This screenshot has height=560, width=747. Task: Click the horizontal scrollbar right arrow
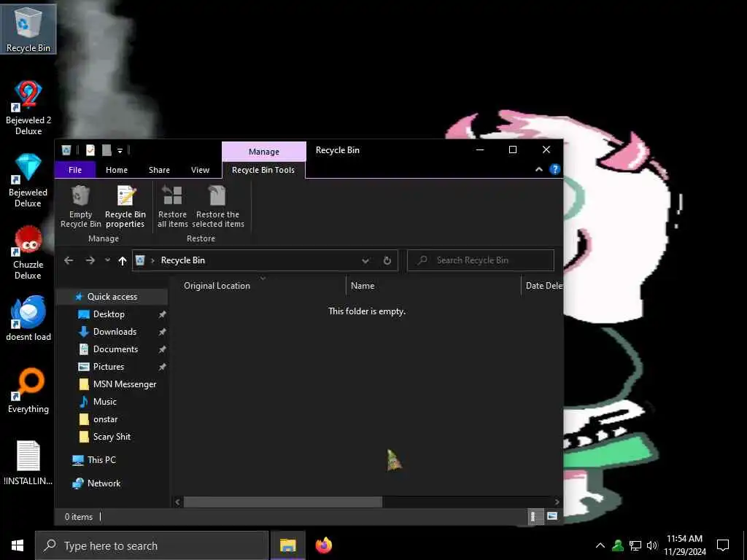(x=557, y=502)
